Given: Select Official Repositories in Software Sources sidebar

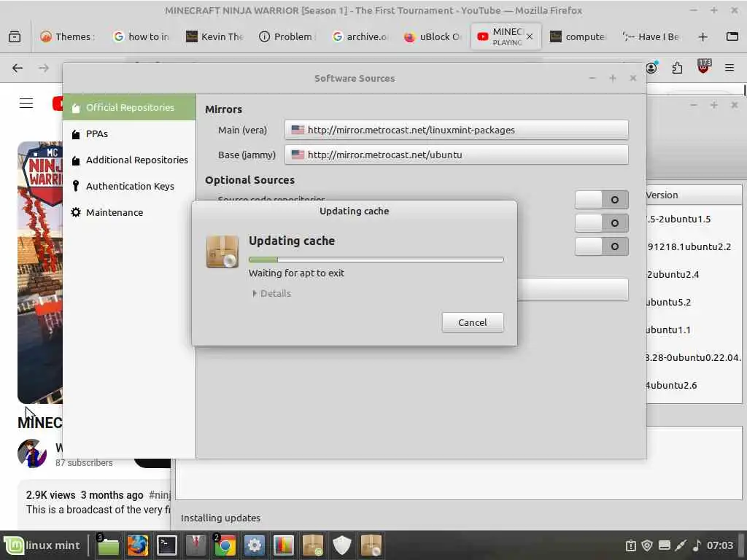Looking at the screenshot, I should tap(129, 107).
